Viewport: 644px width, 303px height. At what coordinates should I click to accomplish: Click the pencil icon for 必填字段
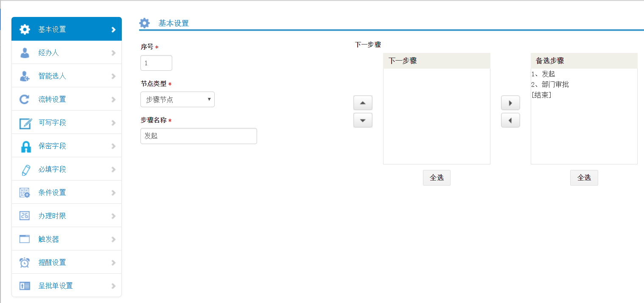click(25, 170)
